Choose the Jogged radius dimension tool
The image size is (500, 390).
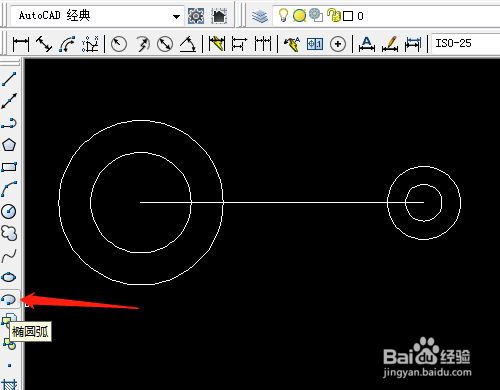coord(143,44)
